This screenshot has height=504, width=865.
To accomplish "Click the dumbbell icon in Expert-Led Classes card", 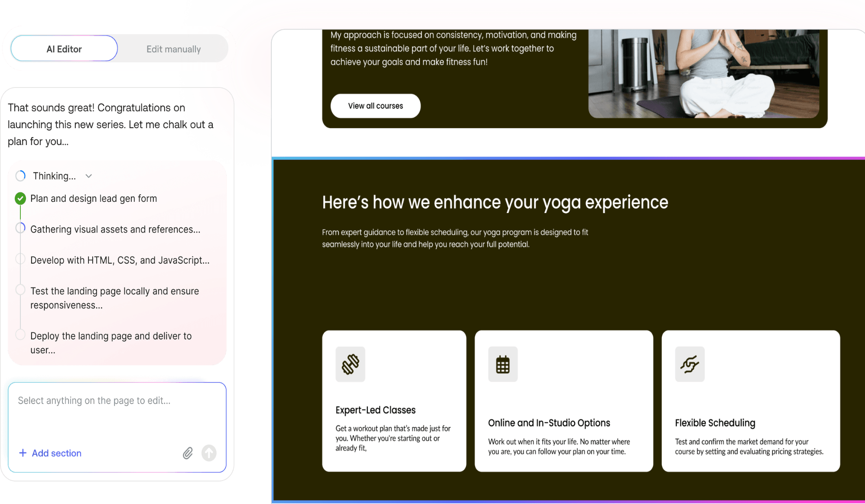I will click(350, 364).
